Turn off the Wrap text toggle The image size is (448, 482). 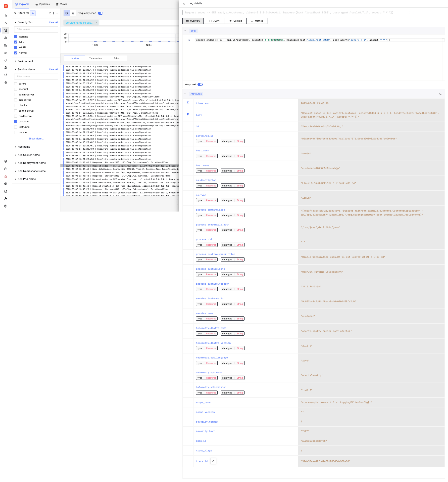[x=200, y=85]
